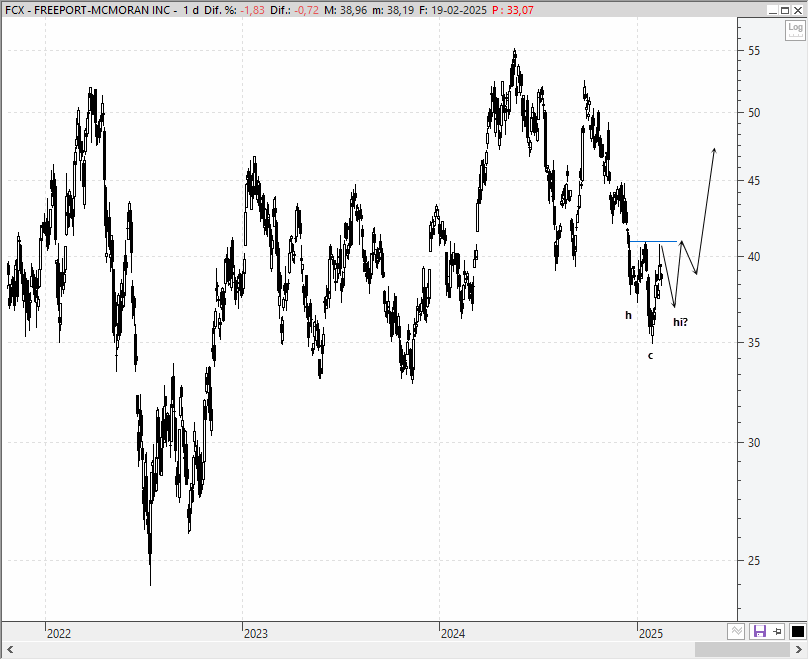The height and width of the screenshot is (660, 809).
Task: Click the 35 price axis label
Action: (754, 343)
